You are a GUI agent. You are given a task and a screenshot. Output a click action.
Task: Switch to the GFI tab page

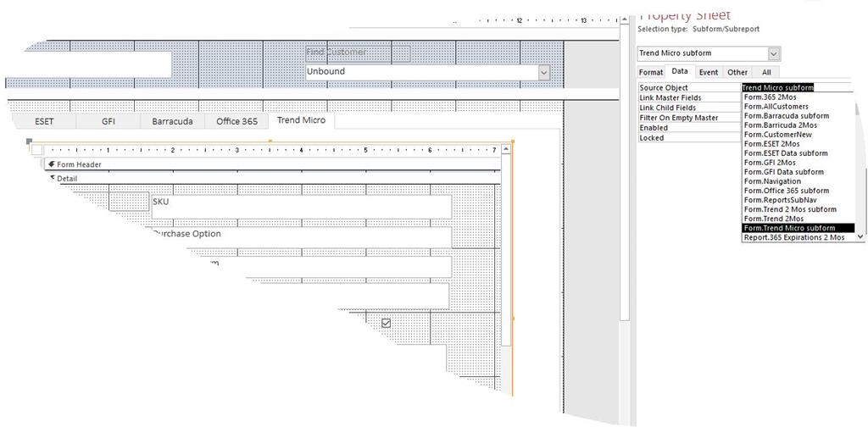click(108, 121)
